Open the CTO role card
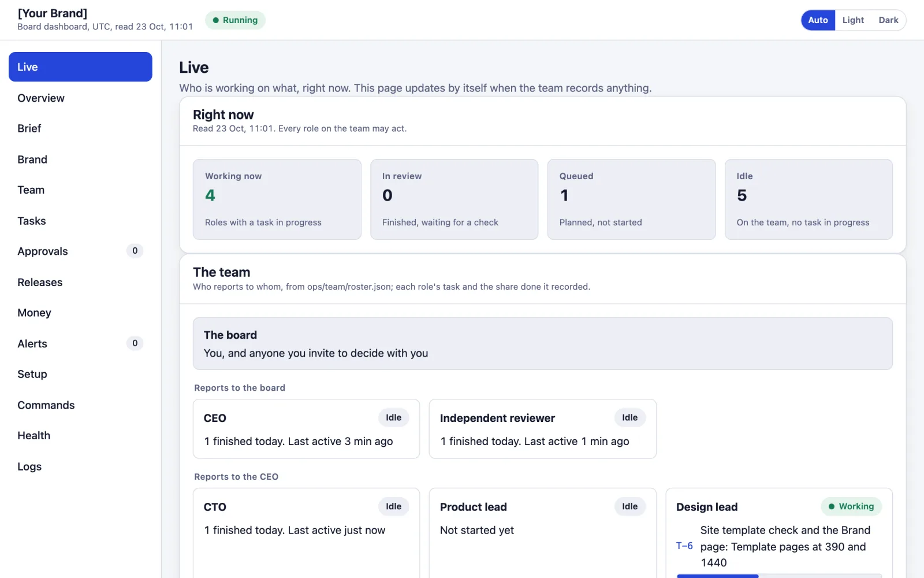Viewport: 924px width, 578px height. pos(306,533)
